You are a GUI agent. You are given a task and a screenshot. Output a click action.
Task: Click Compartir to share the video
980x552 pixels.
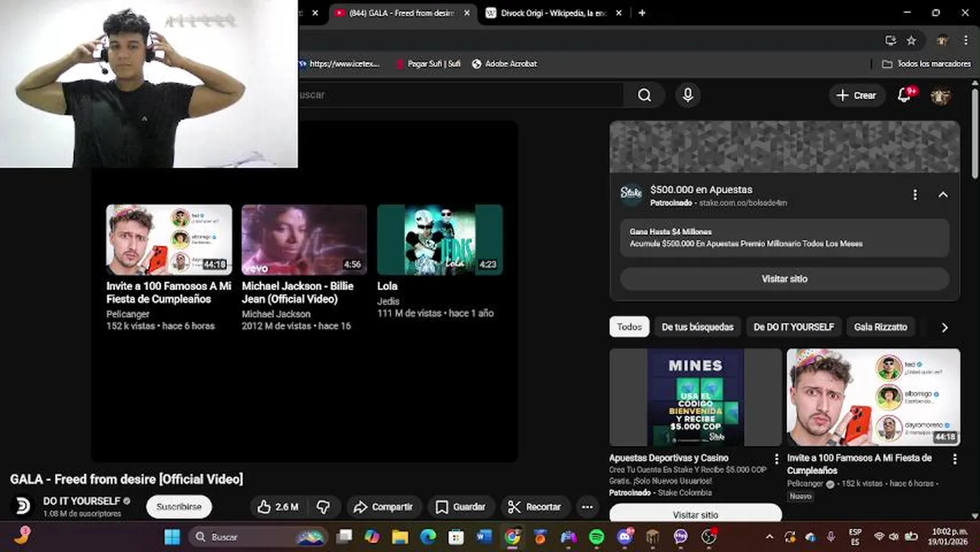pos(383,507)
